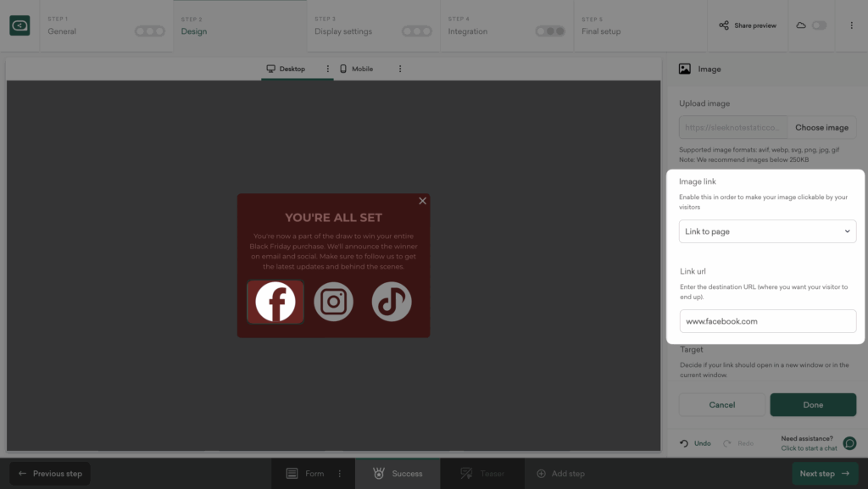This screenshot has height=489, width=868.
Task: Click the Mobile phone icon
Action: 343,69
